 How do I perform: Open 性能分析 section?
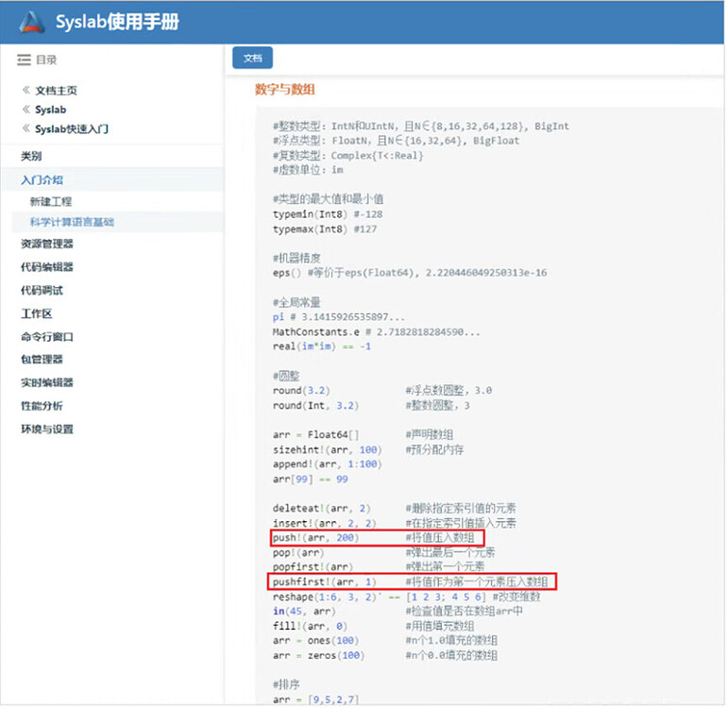[42, 406]
